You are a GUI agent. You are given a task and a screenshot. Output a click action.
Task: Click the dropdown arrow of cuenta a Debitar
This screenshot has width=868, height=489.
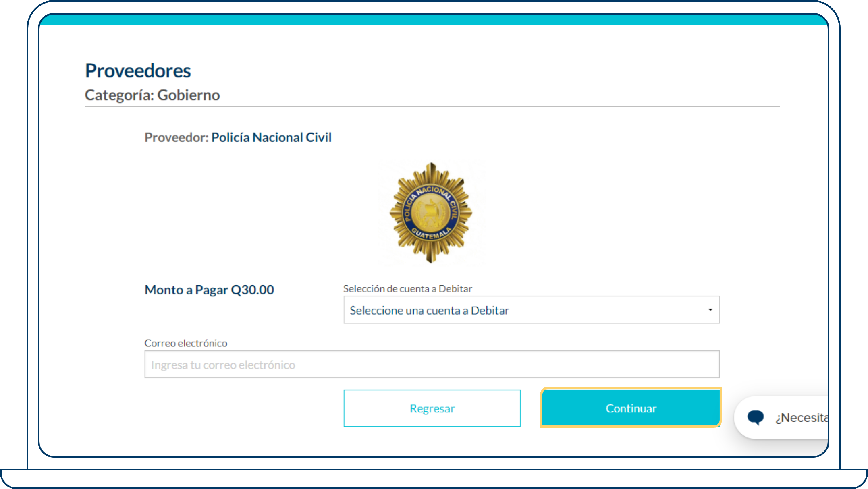coord(710,310)
